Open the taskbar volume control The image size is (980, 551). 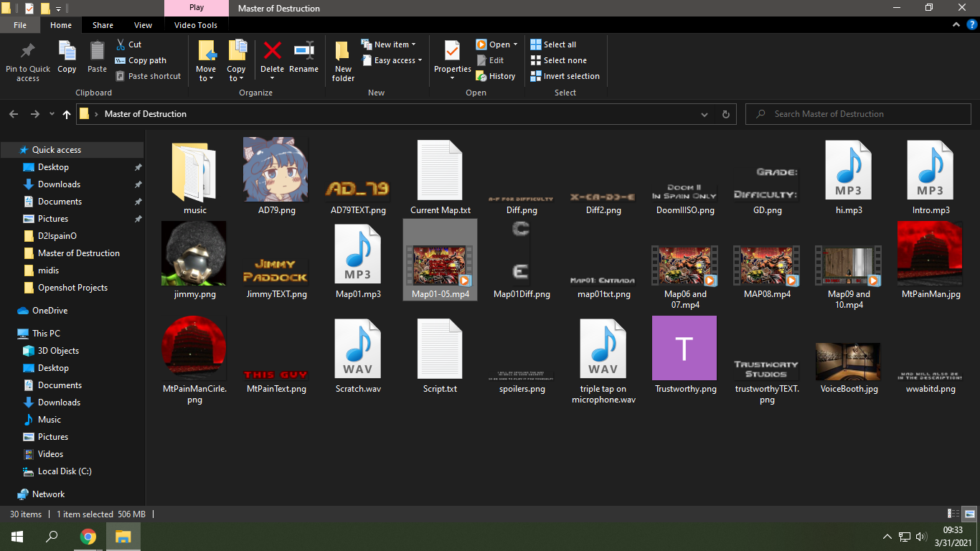[921, 537]
